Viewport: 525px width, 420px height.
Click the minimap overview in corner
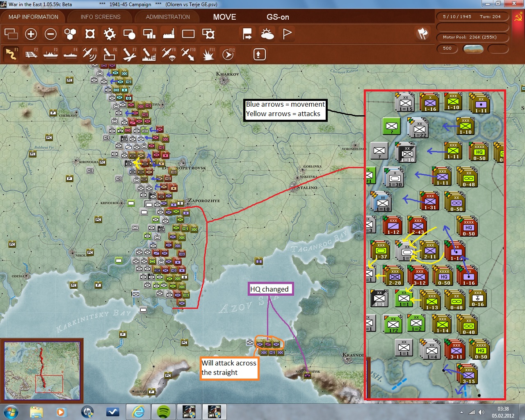click(42, 370)
